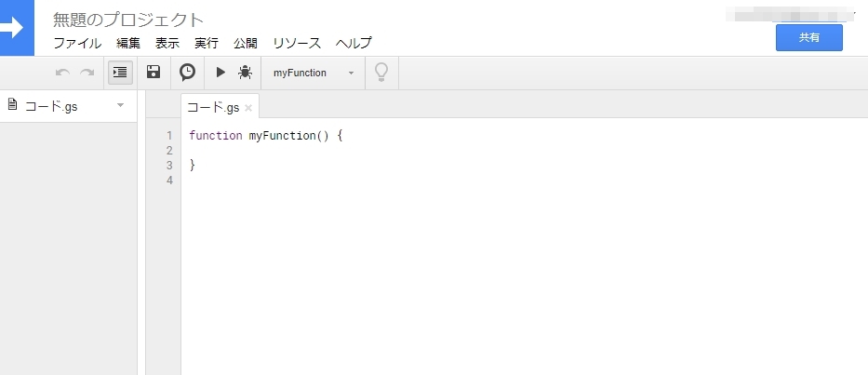This screenshot has width=868, height=375.
Task: Undo the last edit
Action: (62, 73)
